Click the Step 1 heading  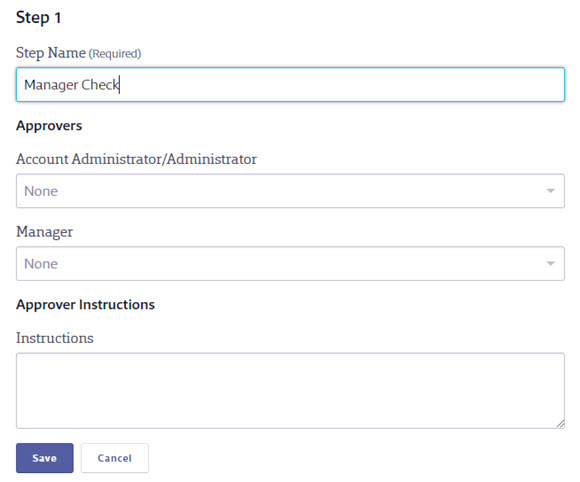point(38,18)
